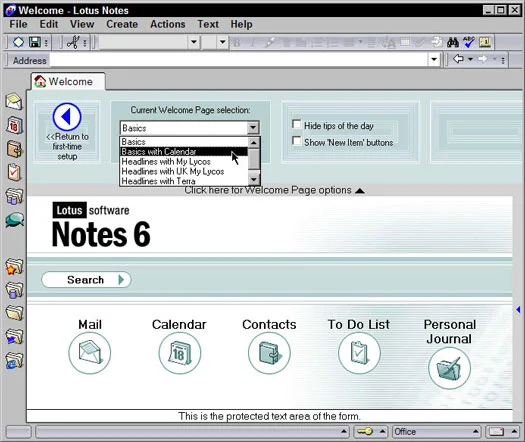
Task: Select 'Headlines with My Lycos' option
Action: click(184, 162)
